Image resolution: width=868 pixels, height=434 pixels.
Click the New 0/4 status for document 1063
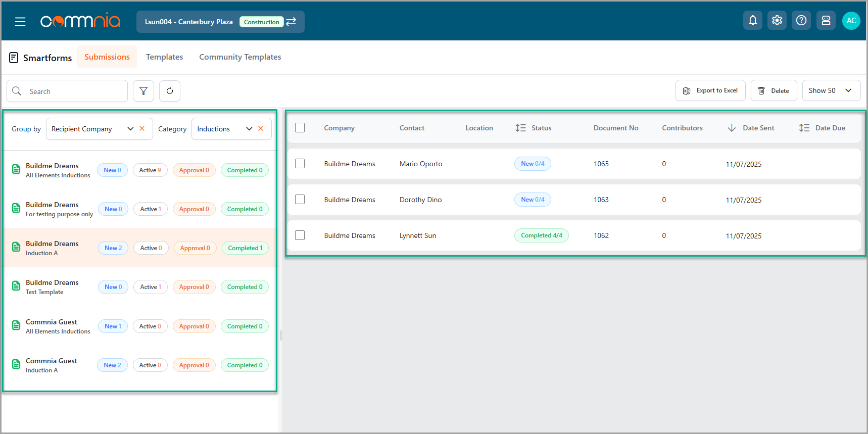(533, 200)
